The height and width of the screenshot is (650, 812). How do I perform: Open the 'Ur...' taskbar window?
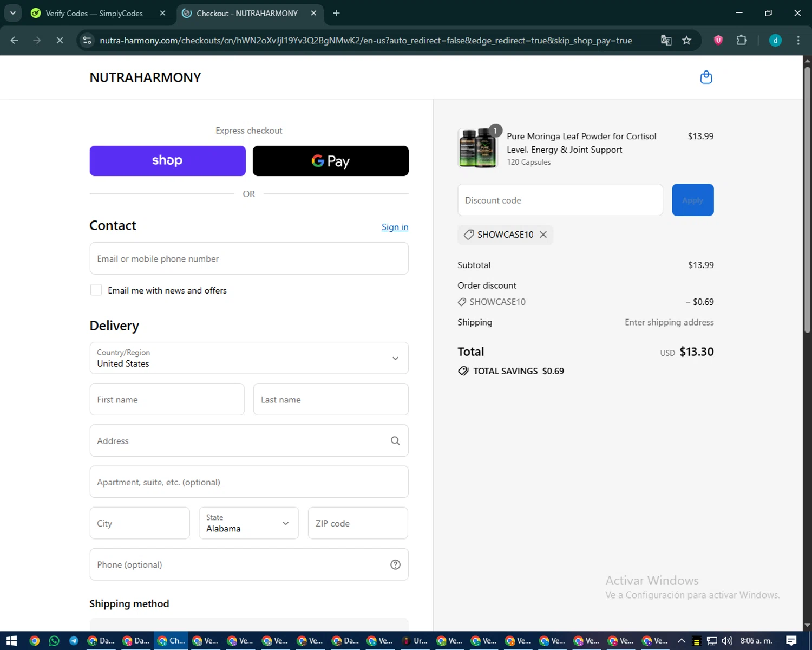[x=415, y=641]
